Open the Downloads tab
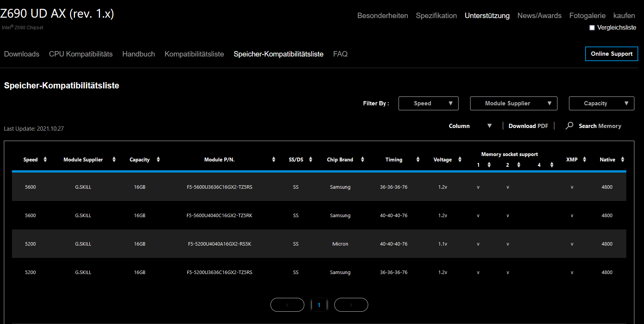Viewport: 644px width, 324px height. pyautogui.click(x=22, y=54)
